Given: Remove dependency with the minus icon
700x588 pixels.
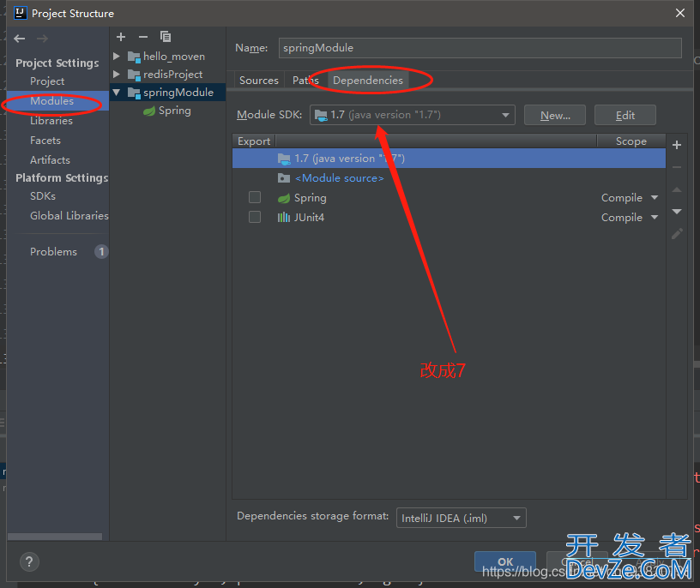Looking at the screenshot, I should (677, 167).
